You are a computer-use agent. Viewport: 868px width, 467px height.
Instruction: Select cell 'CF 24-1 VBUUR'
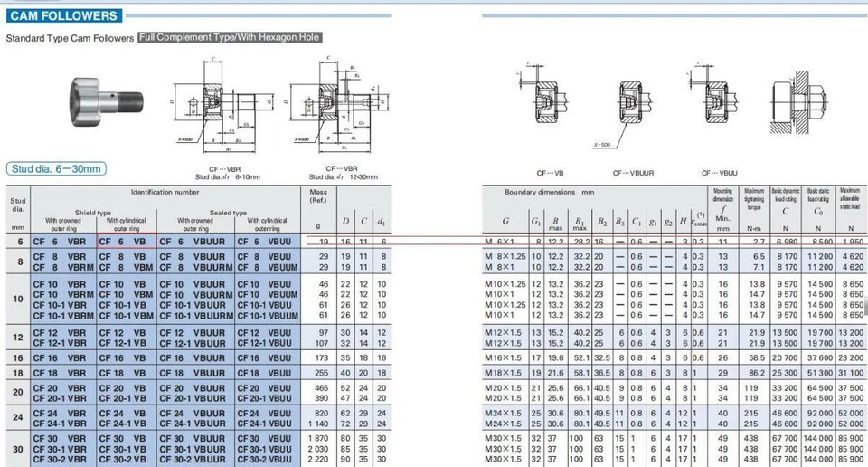coord(193,424)
